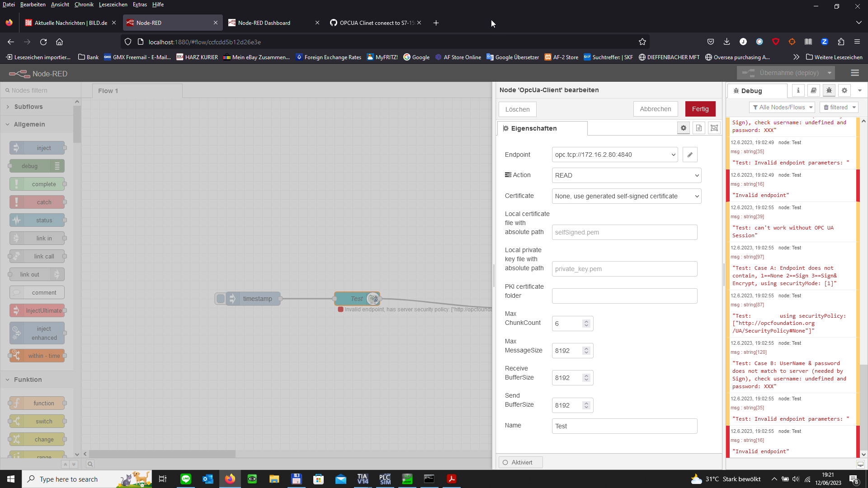Open the Certificate selection dropdown
This screenshot has height=488, width=868.
(x=626, y=196)
